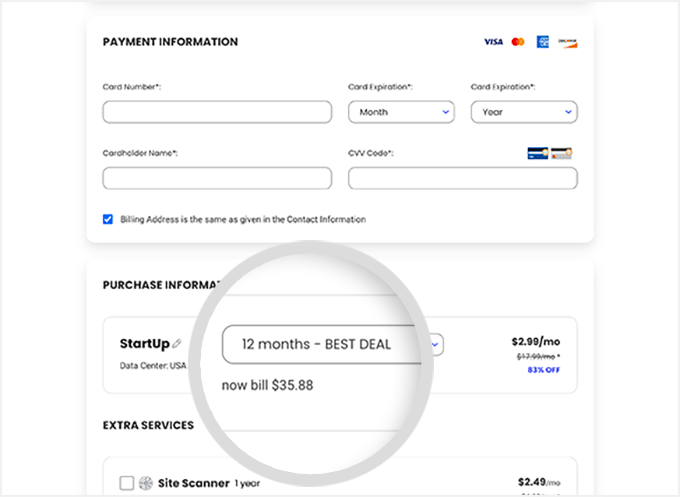Click the gray CVV card hint image
Screen dimensions: 680x497
pos(562,153)
